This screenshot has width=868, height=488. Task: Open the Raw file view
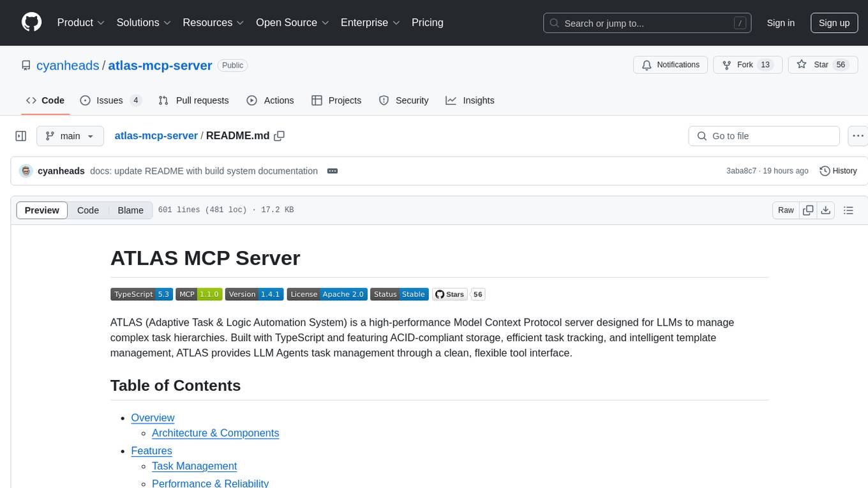(x=786, y=210)
